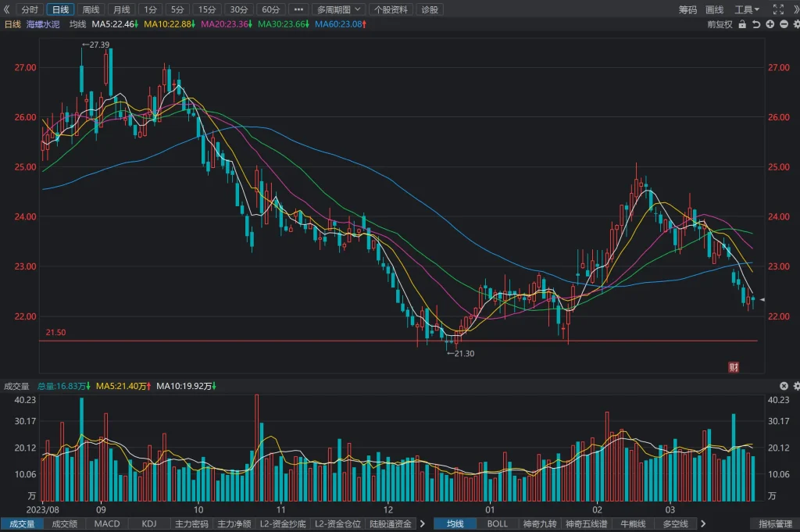Open main chart settings gear

click(x=796, y=24)
